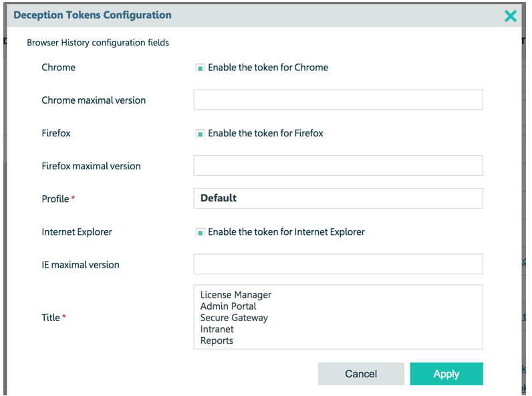
Task: Close the Deception Tokens Configuration dialog
Action: point(511,15)
